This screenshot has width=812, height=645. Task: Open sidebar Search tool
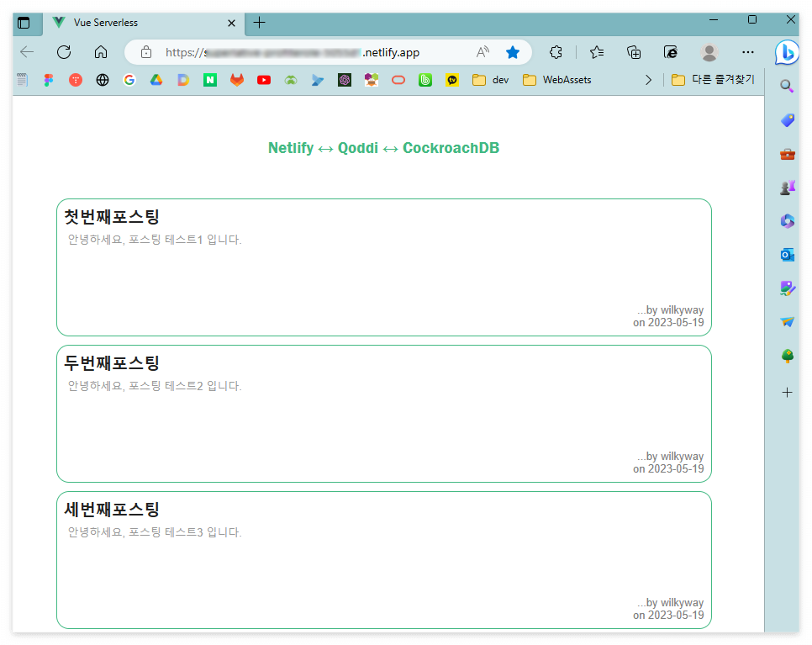[787, 86]
